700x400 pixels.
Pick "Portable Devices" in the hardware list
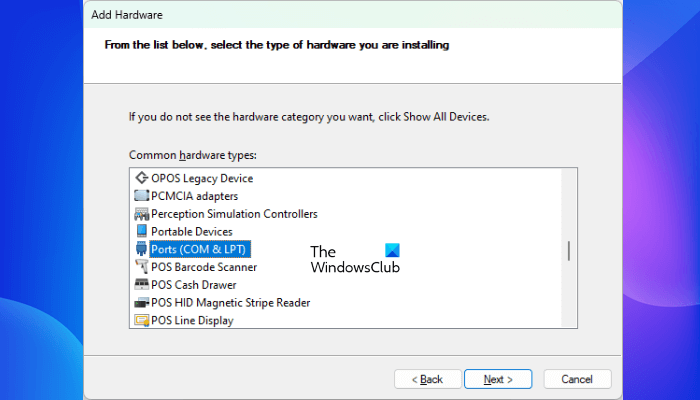pos(191,232)
